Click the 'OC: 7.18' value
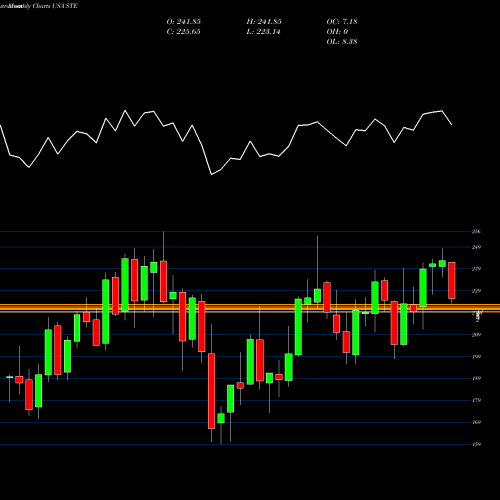Screen dimensions: 500x500 (x=342, y=22)
